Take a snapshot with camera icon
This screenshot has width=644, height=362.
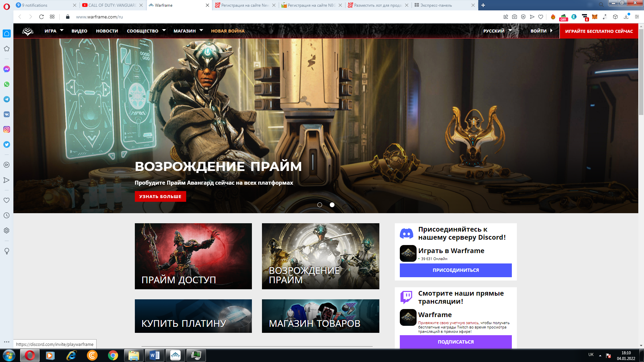click(x=515, y=17)
